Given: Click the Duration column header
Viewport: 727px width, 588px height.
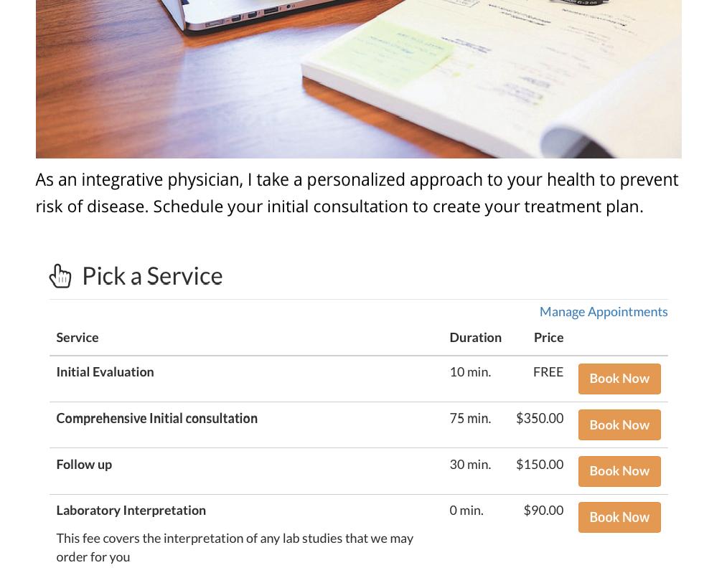Looking at the screenshot, I should coord(475,338).
